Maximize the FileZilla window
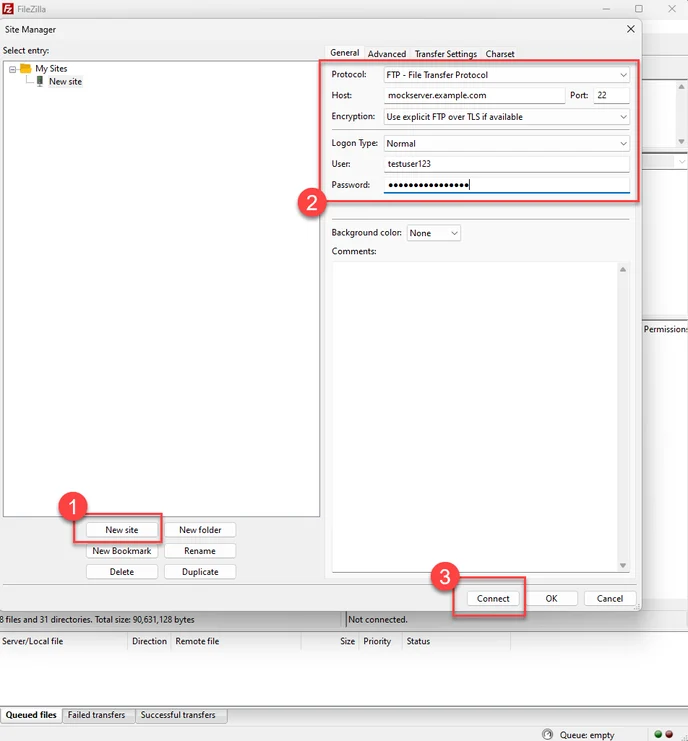Image resolution: width=688 pixels, height=741 pixels. pos(638,9)
